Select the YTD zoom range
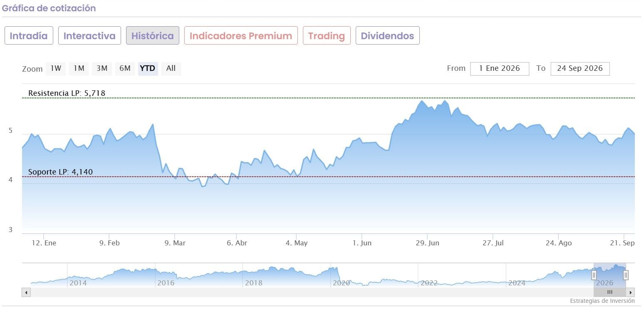Screen dimensions: 644x322 [148, 68]
